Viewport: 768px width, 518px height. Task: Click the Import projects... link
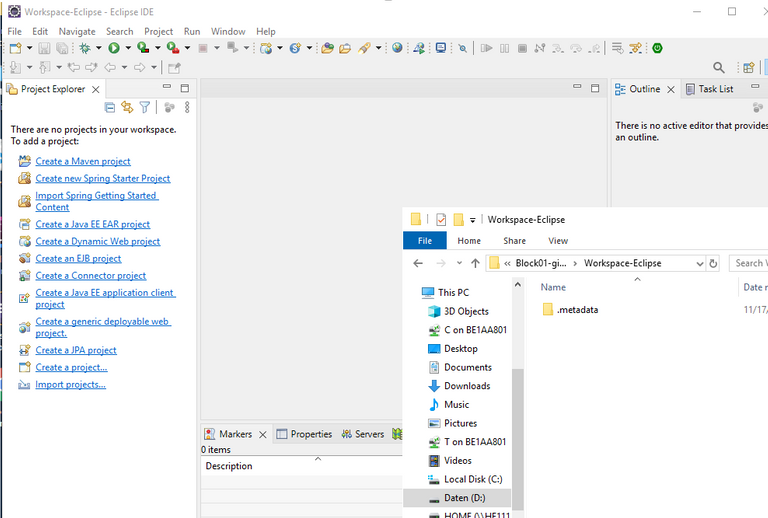(71, 384)
